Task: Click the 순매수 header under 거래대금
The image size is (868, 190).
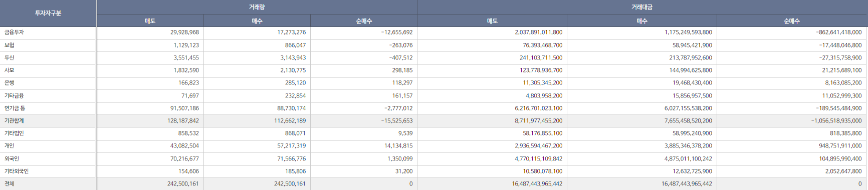Action: click(x=792, y=21)
